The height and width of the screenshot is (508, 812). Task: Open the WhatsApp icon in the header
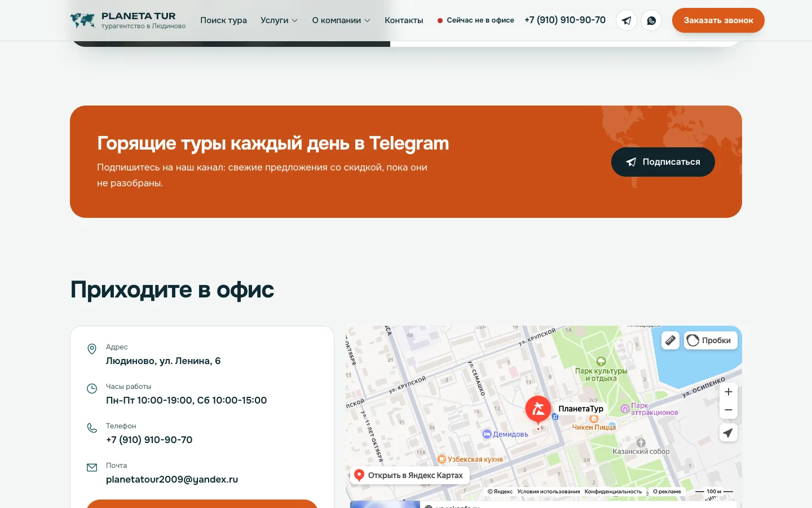[651, 20]
